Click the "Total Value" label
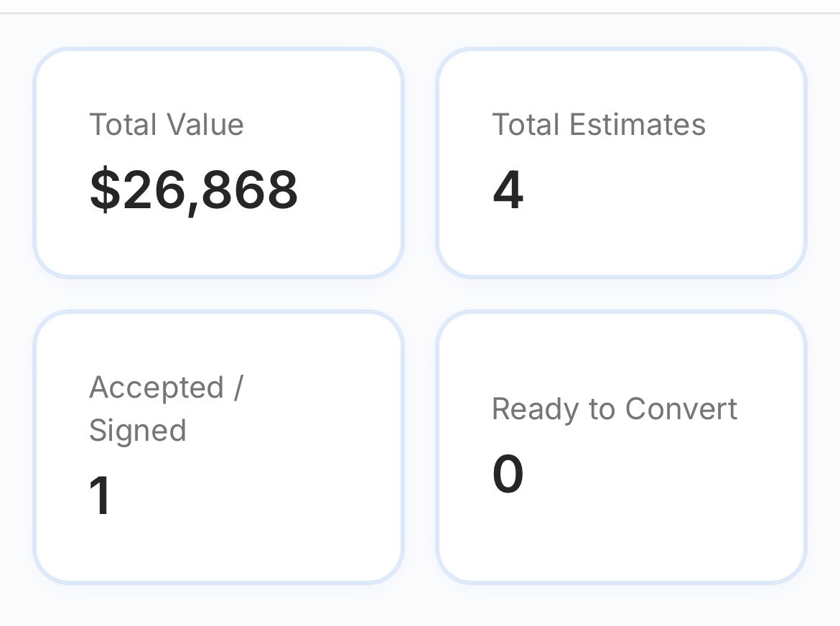840x626 pixels. [167, 125]
